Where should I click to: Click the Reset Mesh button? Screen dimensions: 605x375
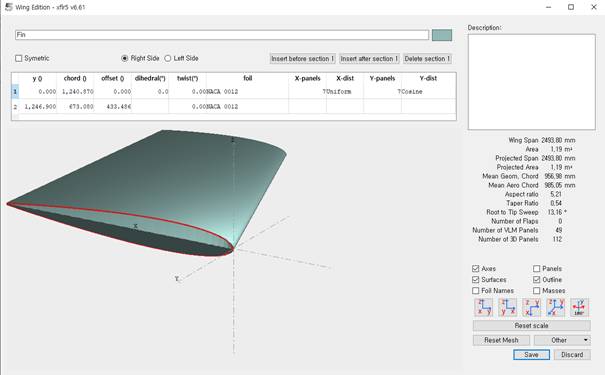click(501, 340)
